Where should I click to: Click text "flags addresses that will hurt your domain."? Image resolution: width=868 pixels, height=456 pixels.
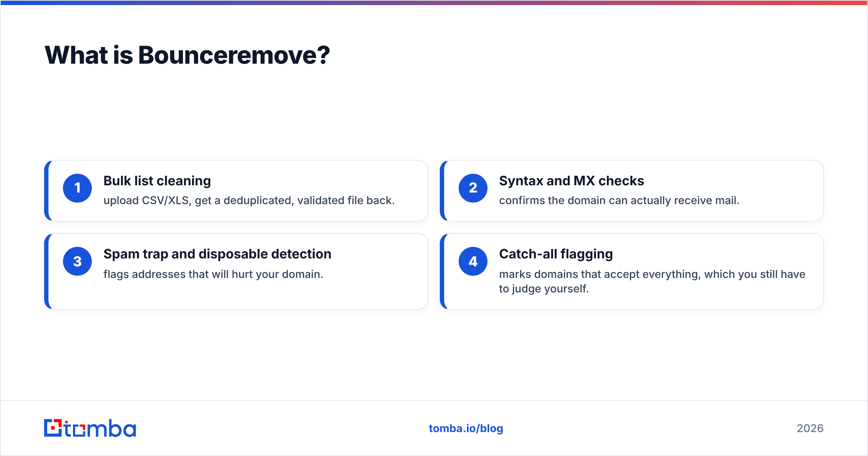(213, 274)
